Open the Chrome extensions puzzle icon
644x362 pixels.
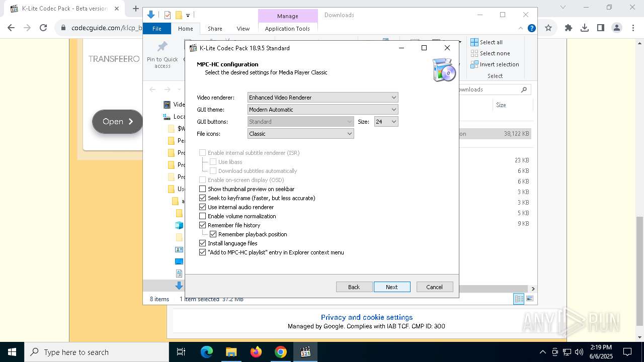click(569, 28)
